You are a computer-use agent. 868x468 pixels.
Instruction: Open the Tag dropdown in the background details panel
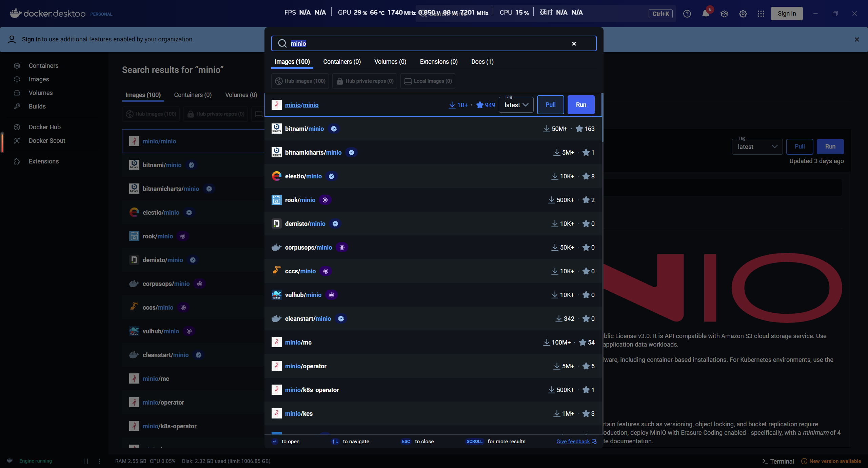click(x=757, y=147)
